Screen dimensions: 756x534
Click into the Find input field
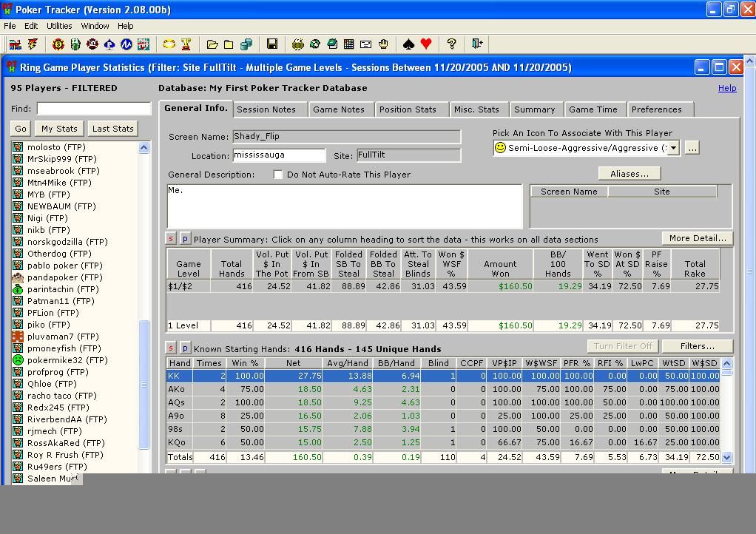click(94, 109)
